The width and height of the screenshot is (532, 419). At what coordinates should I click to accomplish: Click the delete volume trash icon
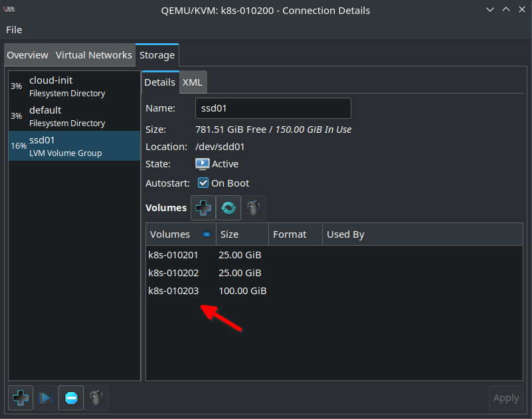tap(254, 208)
